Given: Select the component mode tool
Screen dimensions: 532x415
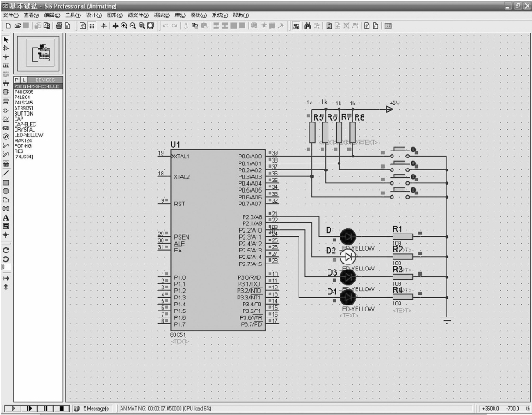Looking at the screenshot, I should [x=6, y=49].
